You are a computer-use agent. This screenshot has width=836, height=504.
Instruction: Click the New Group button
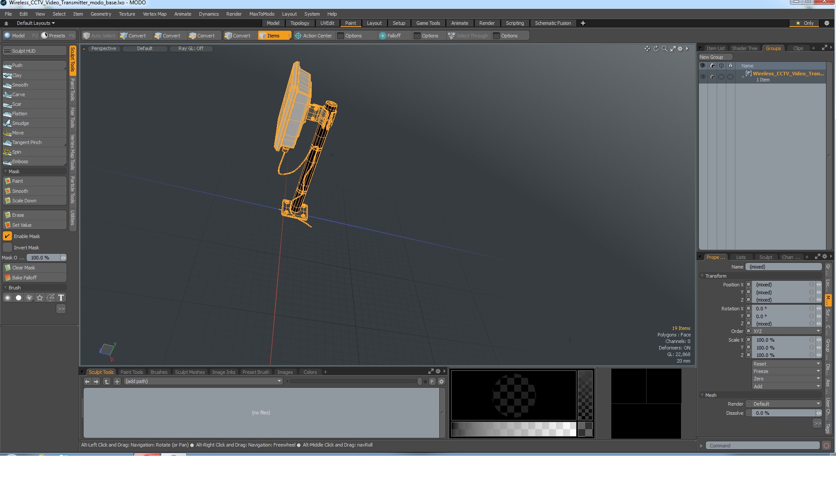click(711, 57)
